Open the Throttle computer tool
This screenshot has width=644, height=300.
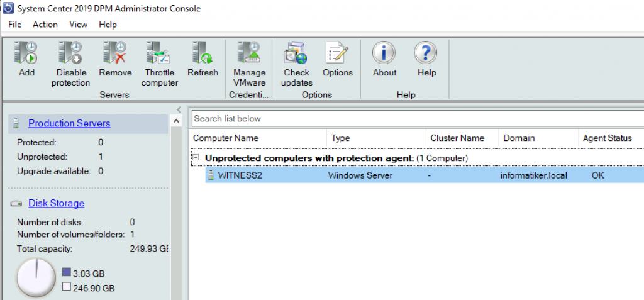coord(158,53)
